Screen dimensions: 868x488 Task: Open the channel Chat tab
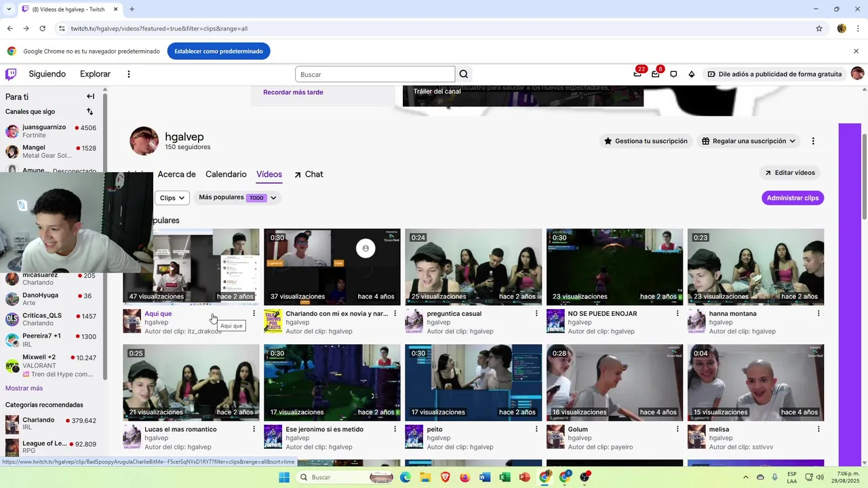pos(309,174)
